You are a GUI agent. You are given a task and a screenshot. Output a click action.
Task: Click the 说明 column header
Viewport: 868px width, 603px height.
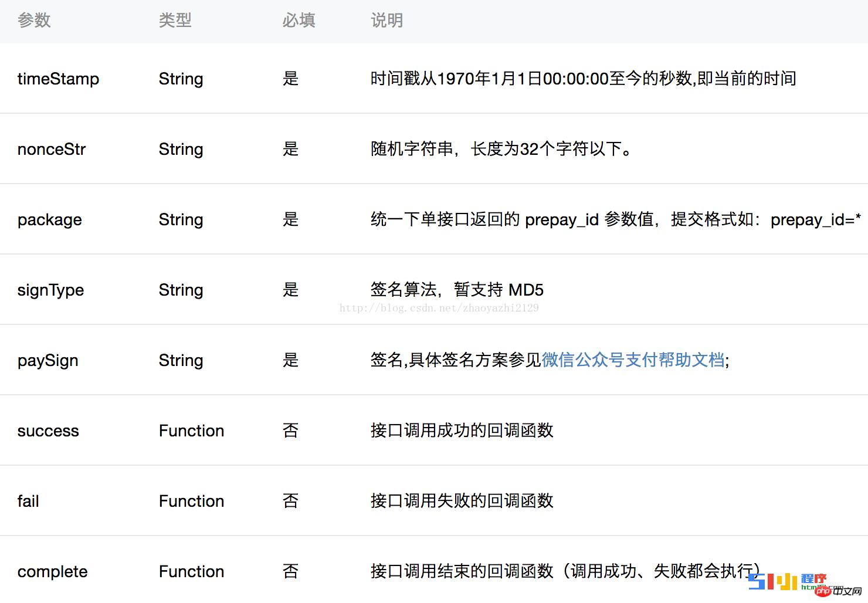coord(386,20)
